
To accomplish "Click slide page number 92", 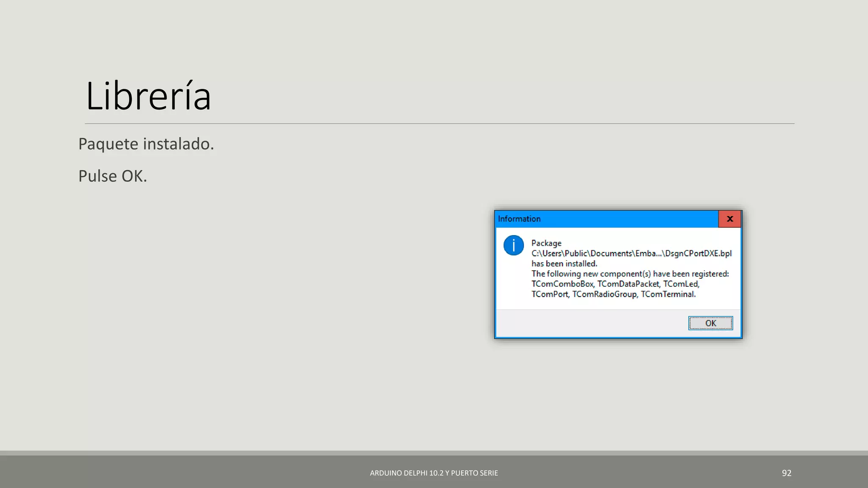I will [x=787, y=473].
